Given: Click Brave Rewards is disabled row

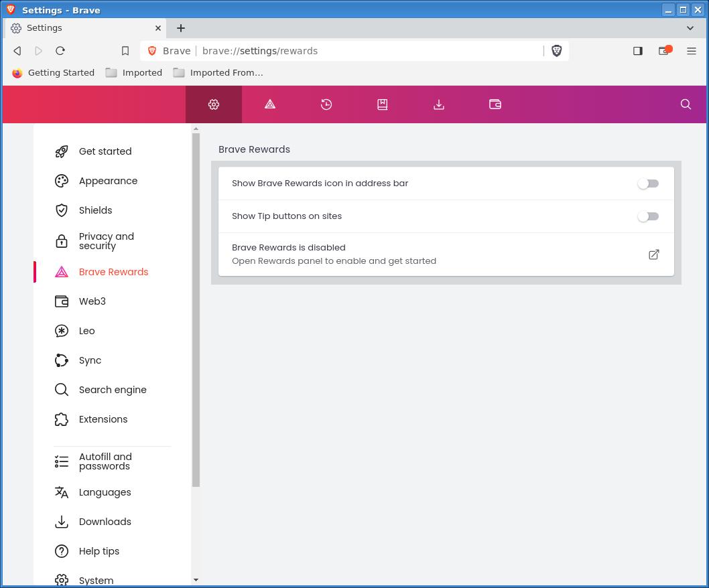Looking at the screenshot, I should coord(446,254).
